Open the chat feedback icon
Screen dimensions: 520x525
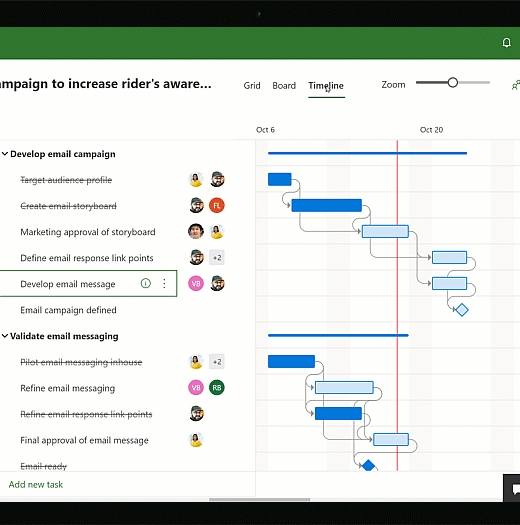pos(514,489)
